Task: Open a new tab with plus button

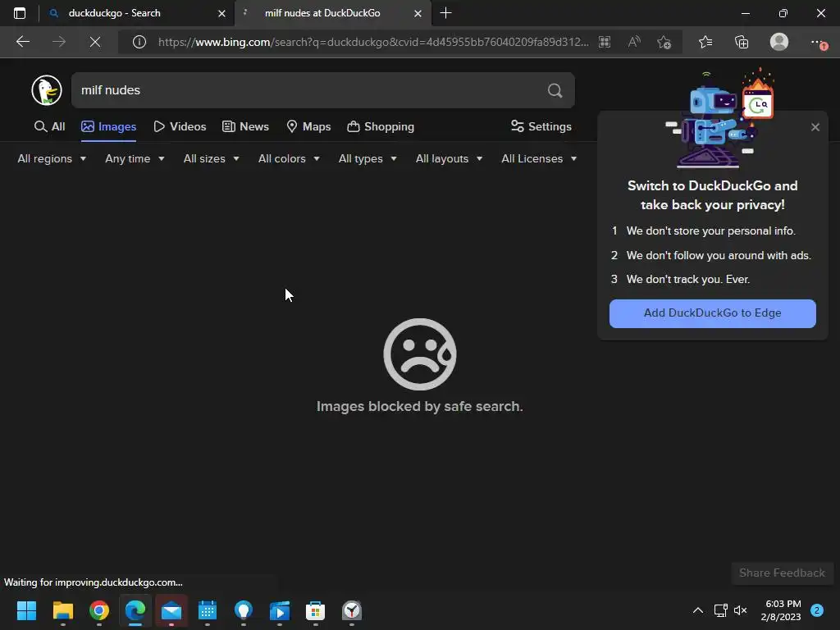Action: [445, 13]
